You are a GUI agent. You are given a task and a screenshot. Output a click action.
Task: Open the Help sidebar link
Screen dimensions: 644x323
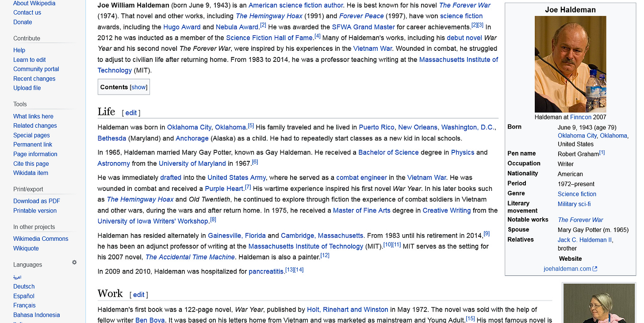19,50
